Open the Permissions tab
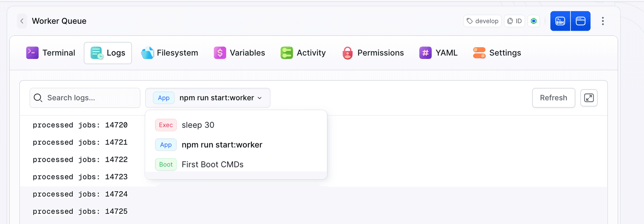Screen dimensions: 644x224 tap(373, 53)
